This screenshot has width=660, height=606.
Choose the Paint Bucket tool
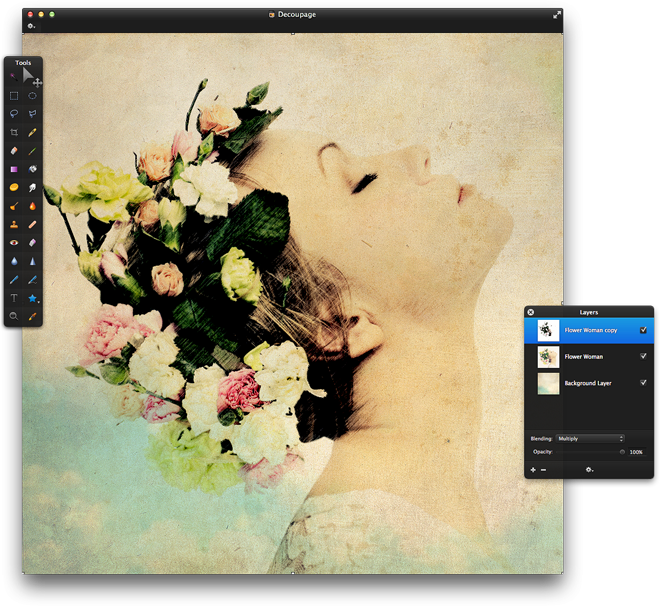(33, 169)
